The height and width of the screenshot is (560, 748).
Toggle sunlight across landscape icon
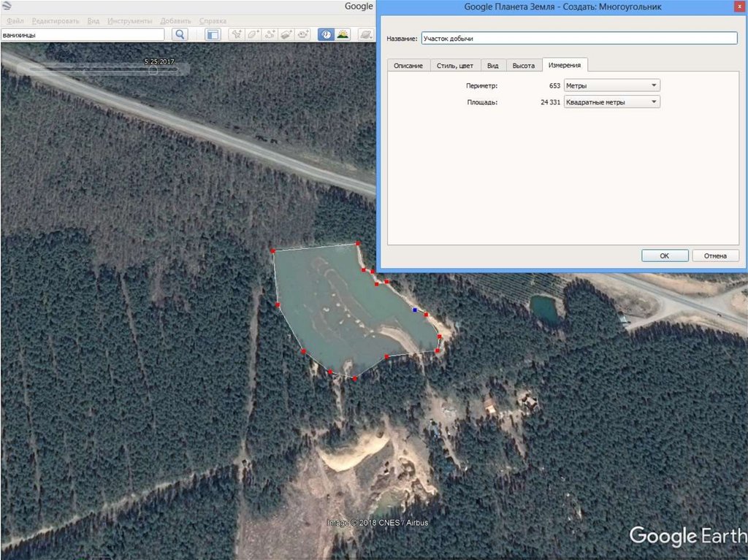click(x=343, y=34)
